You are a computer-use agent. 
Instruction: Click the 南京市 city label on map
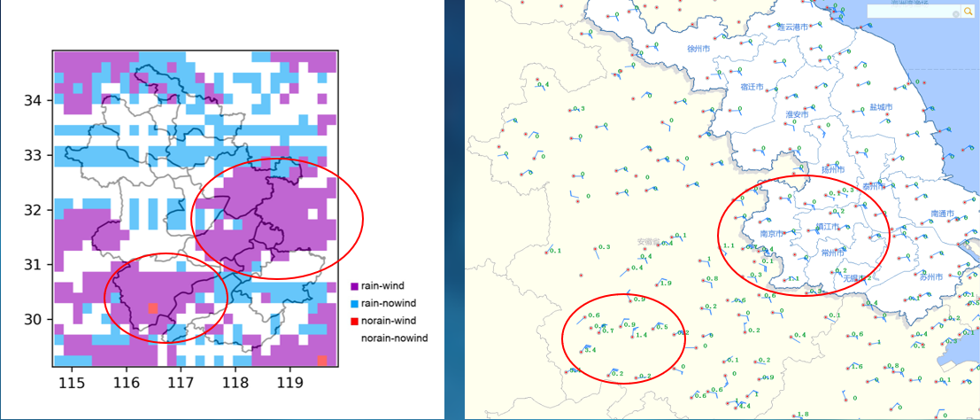[773, 234]
